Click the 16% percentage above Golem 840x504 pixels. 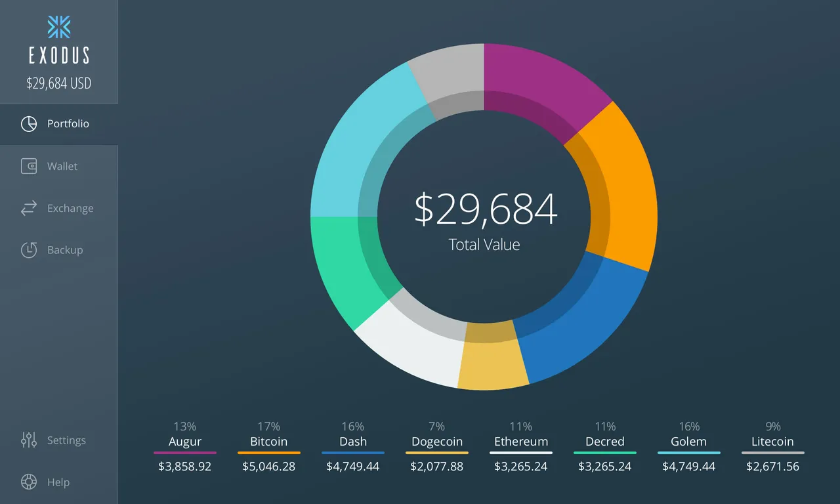tap(689, 427)
